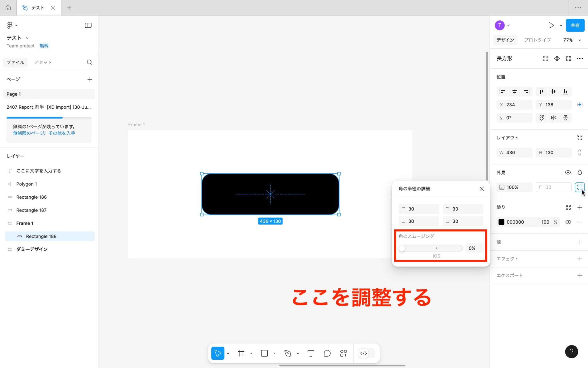Toggle visibility of the 外見 section
The height and width of the screenshot is (368, 588).
568,172
